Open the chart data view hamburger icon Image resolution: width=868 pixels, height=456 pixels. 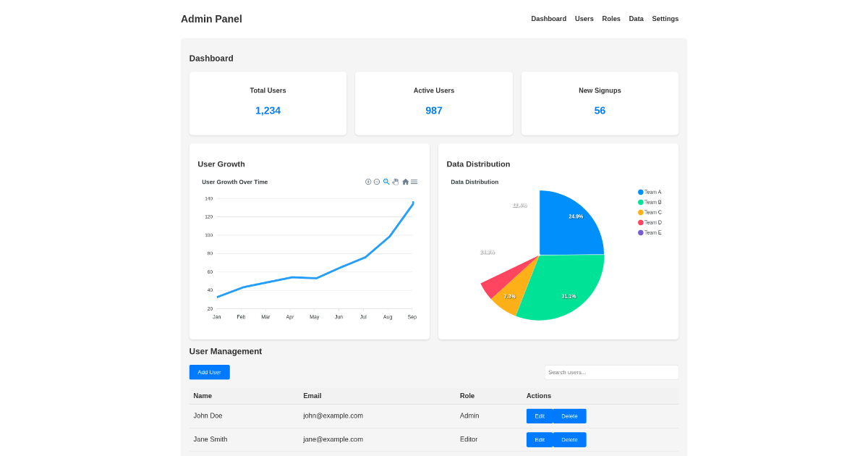pos(414,182)
